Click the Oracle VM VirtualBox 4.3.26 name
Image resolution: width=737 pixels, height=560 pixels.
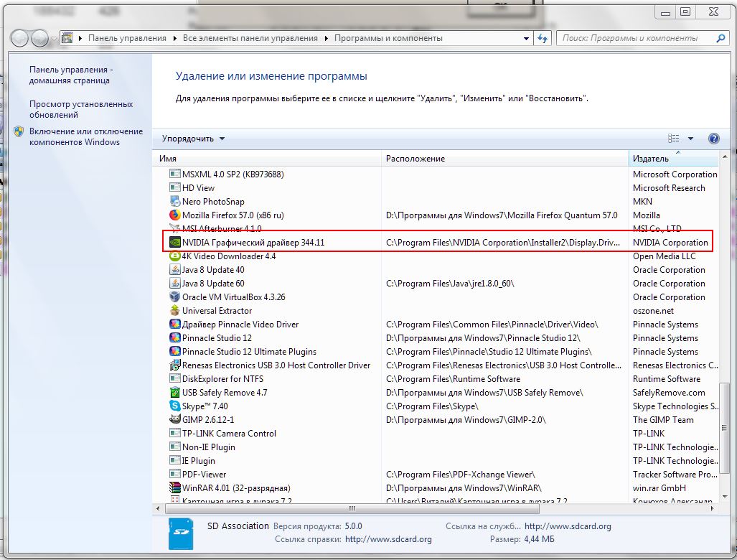click(x=234, y=297)
